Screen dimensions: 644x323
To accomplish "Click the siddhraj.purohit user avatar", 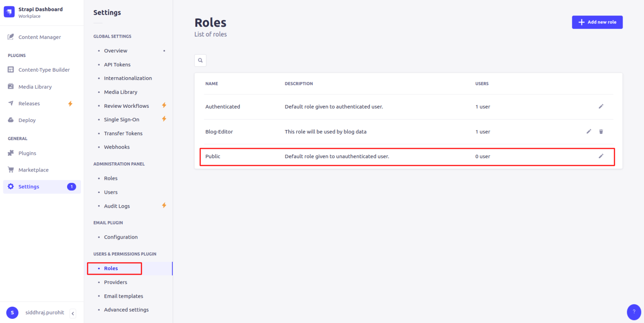I will click(x=12, y=313).
